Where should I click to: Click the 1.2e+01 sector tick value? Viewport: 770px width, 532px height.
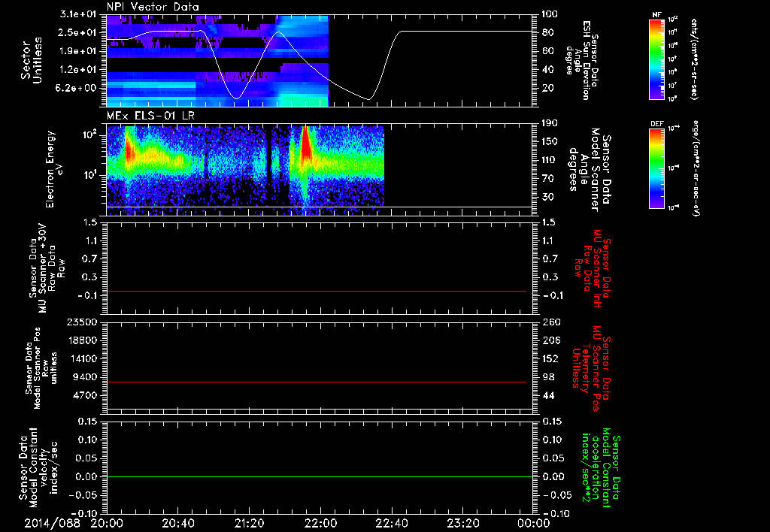[78, 70]
